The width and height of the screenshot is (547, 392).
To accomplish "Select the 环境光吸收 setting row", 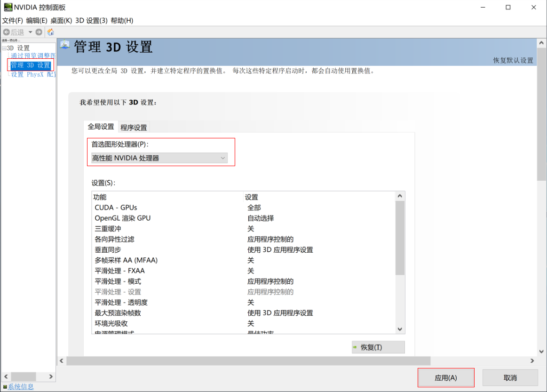I will 244,324.
